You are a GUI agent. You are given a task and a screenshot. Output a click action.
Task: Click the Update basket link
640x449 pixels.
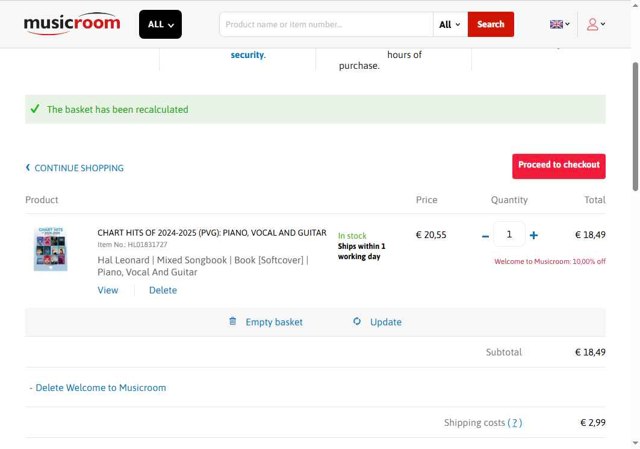[x=386, y=322]
